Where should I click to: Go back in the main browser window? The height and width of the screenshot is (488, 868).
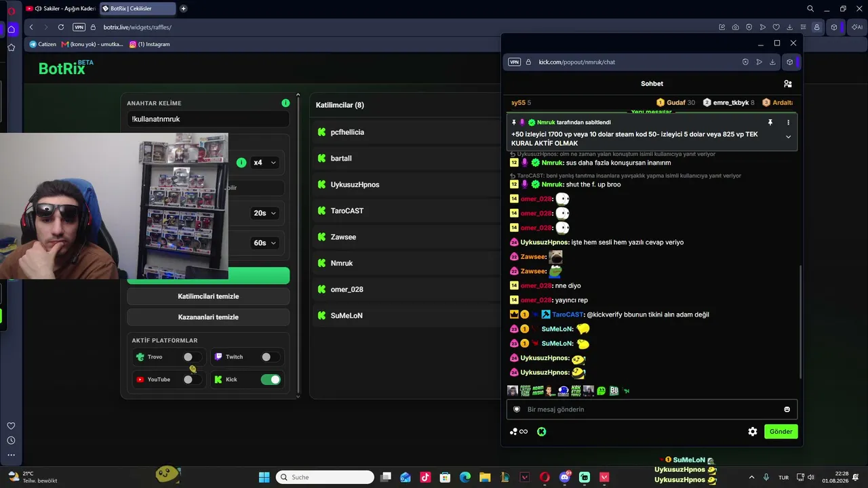[31, 27]
